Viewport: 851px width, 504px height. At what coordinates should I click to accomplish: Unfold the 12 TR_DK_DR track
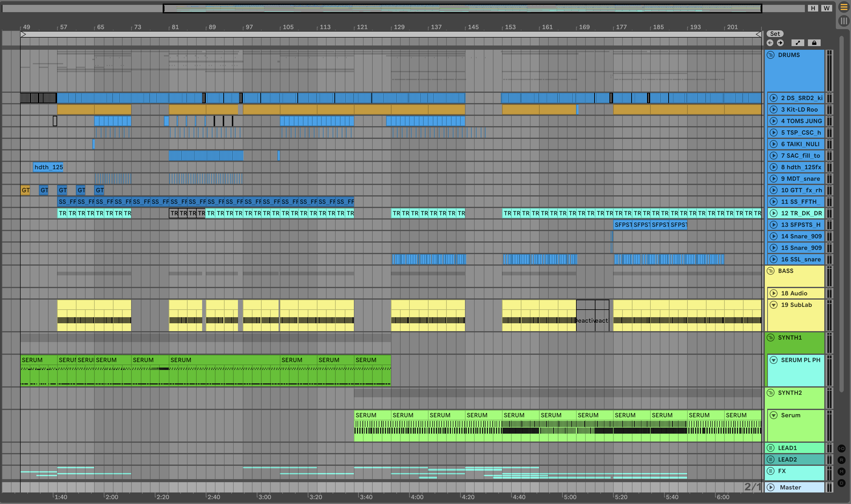coord(774,213)
